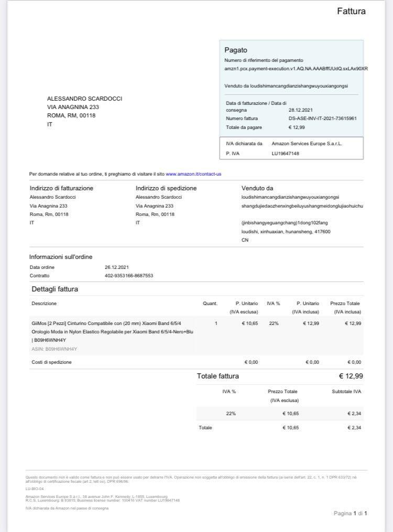This screenshot has width=393, height=532.
Task: Click the billing date 28.12.2021
Action: point(300,110)
